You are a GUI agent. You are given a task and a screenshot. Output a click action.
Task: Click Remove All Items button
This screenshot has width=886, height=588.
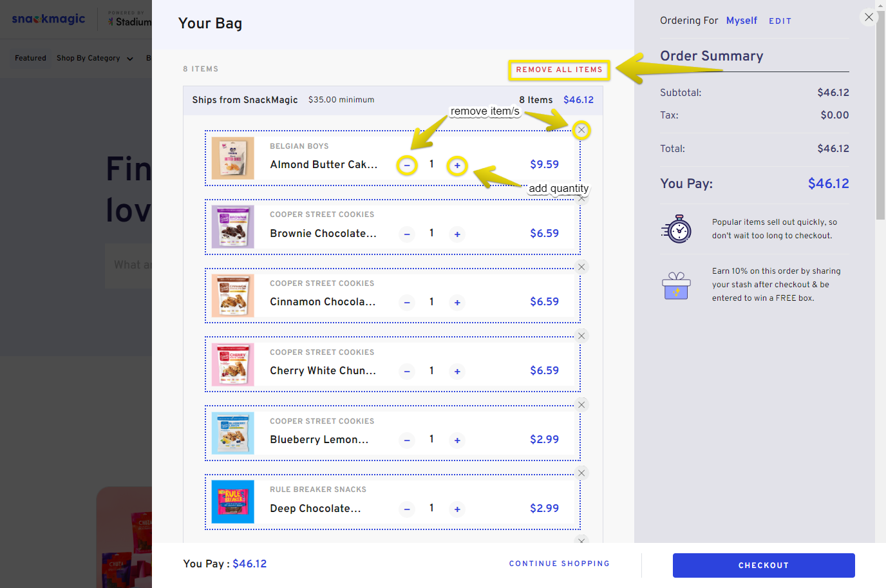point(559,70)
